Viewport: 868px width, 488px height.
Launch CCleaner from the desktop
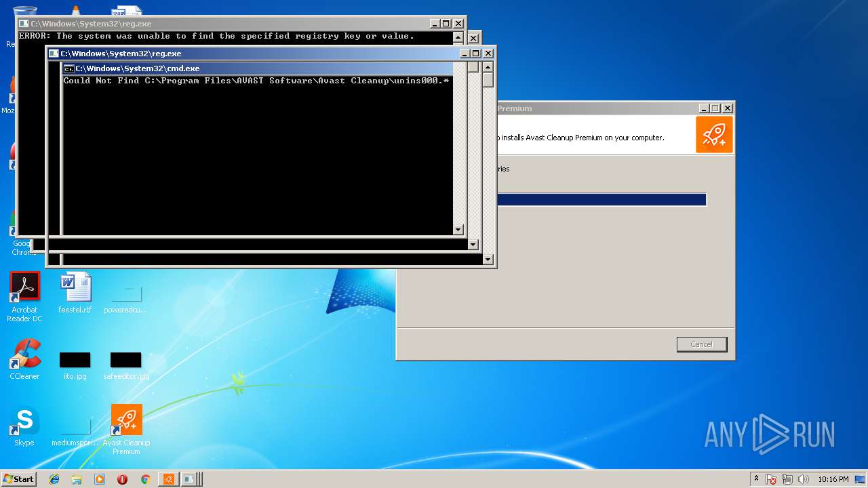coord(25,359)
